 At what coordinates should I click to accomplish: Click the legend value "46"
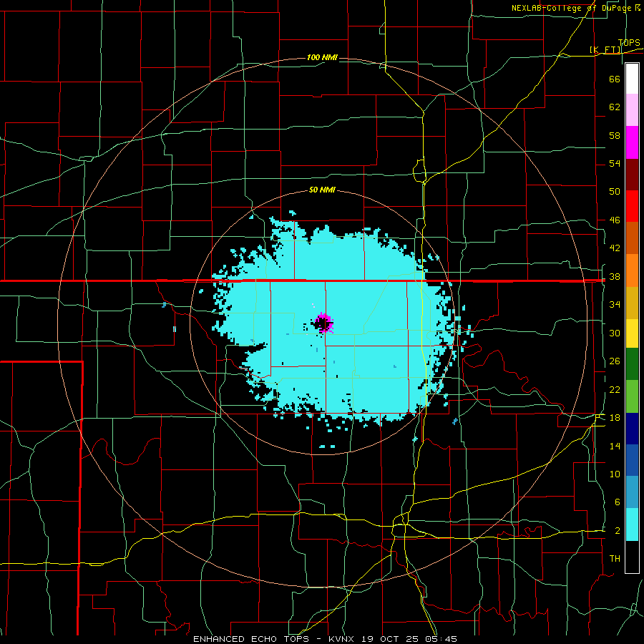pyautogui.click(x=615, y=220)
